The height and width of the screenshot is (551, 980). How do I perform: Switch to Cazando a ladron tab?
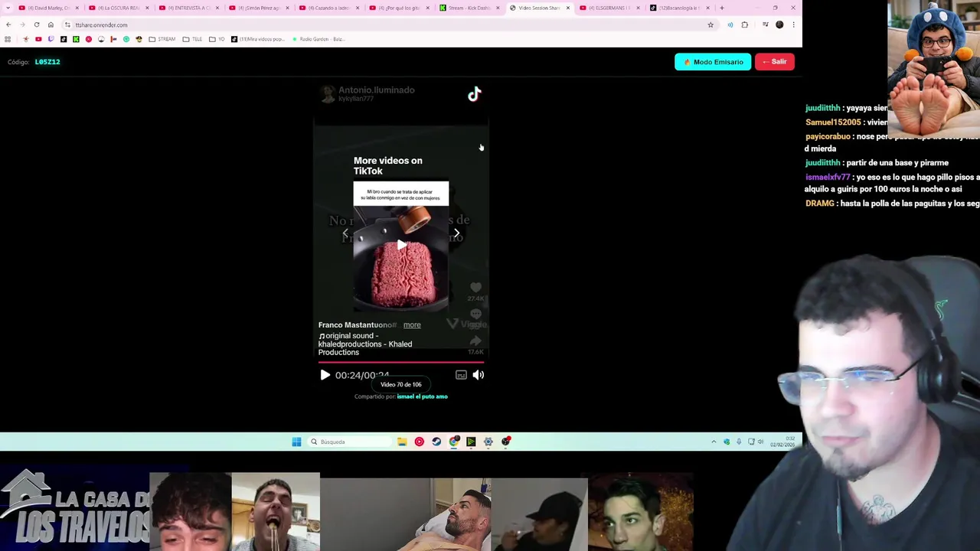(328, 8)
